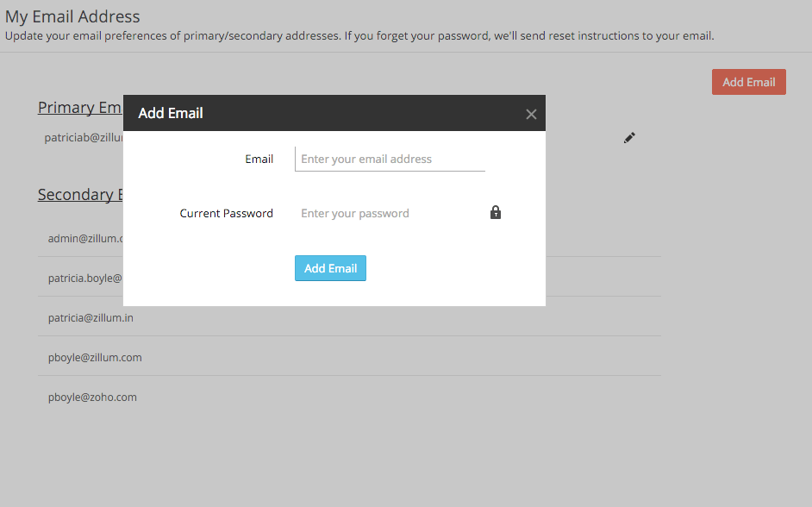The image size is (812, 507).
Task: Click the email preferences description text
Action: pyautogui.click(x=359, y=36)
